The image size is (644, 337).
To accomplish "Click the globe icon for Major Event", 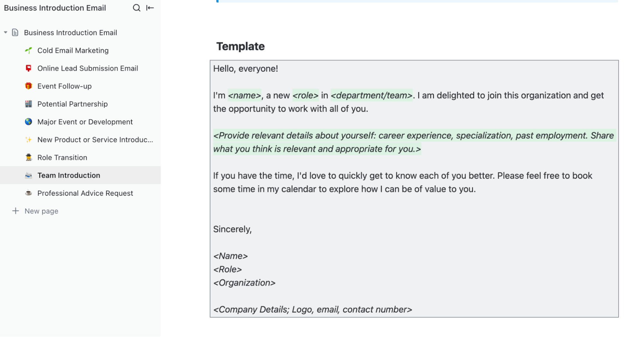I will 29,122.
